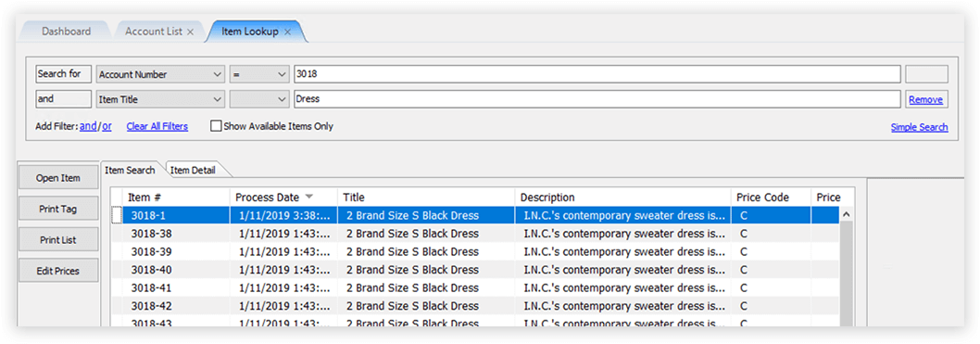
Task: Click the Edit Prices button
Action: click(x=58, y=271)
